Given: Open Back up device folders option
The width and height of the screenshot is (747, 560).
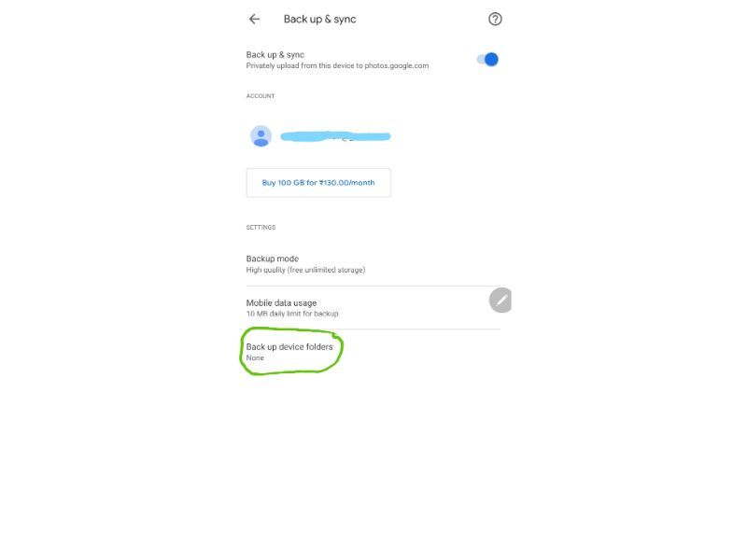Looking at the screenshot, I should tap(373, 352).
